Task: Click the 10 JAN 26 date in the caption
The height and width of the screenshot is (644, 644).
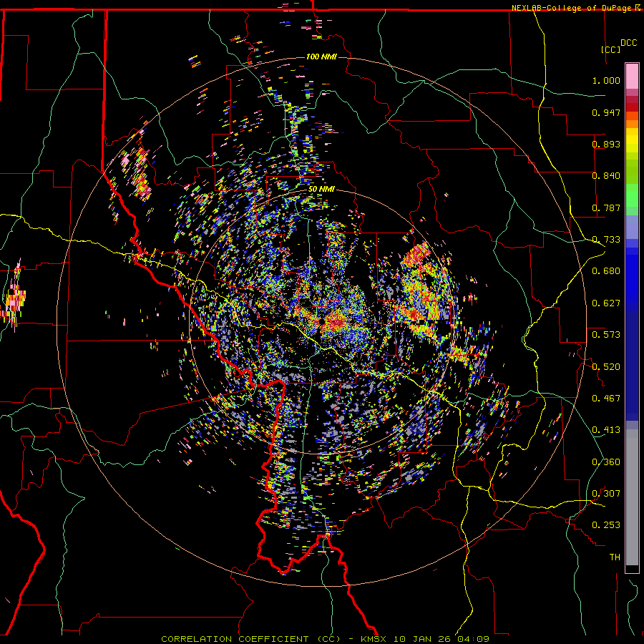Action: pos(421,639)
